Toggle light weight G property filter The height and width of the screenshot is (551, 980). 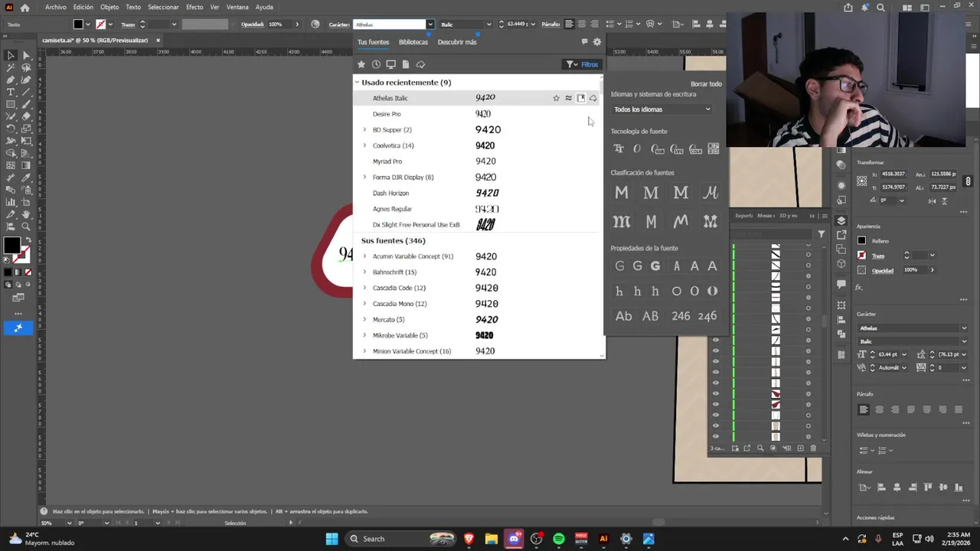[x=619, y=266]
